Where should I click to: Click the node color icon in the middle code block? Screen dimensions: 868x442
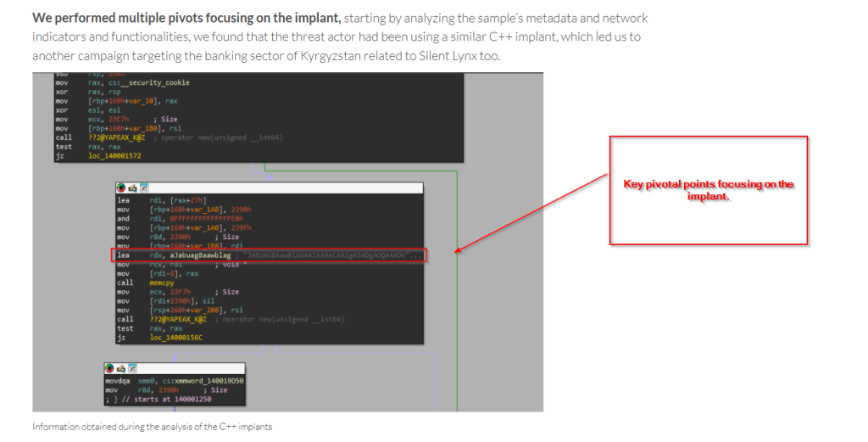(121, 187)
